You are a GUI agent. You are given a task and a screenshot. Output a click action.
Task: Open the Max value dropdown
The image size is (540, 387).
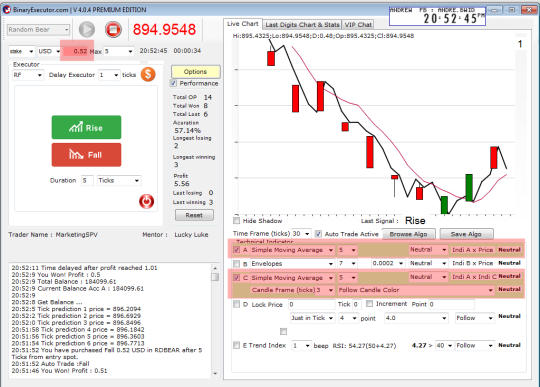pyautogui.click(x=119, y=51)
